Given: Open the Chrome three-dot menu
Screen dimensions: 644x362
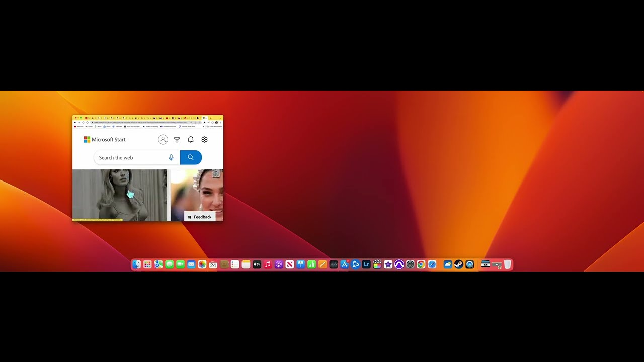Looking at the screenshot, I should pyautogui.click(x=220, y=123).
